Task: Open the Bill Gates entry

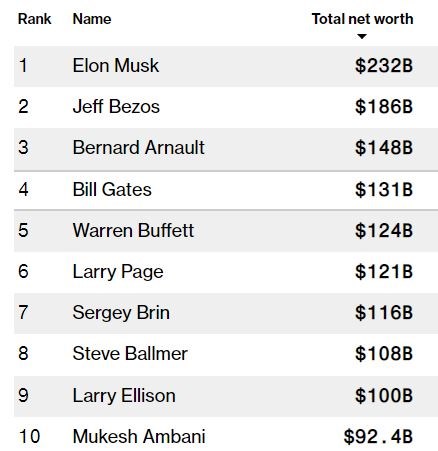Action: tap(112, 189)
